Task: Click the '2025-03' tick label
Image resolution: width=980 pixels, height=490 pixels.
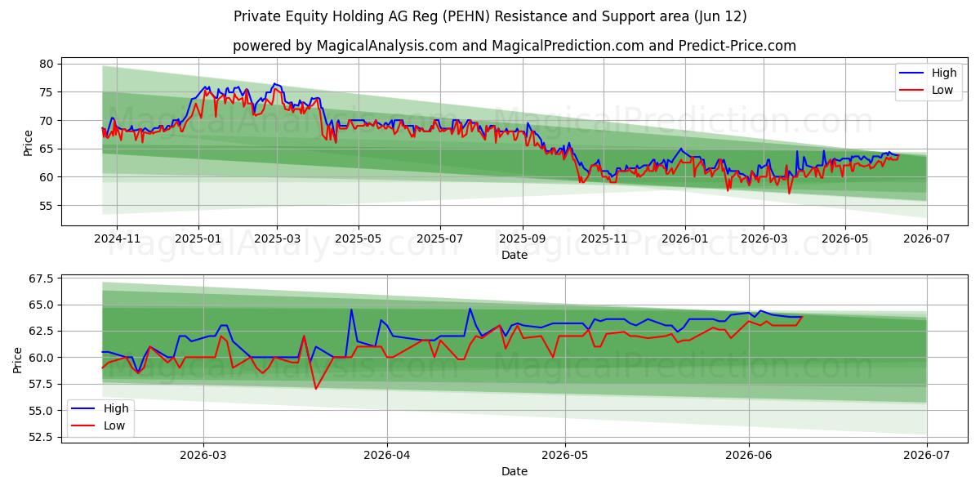Action: pyautogui.click(x=277, y=238)
